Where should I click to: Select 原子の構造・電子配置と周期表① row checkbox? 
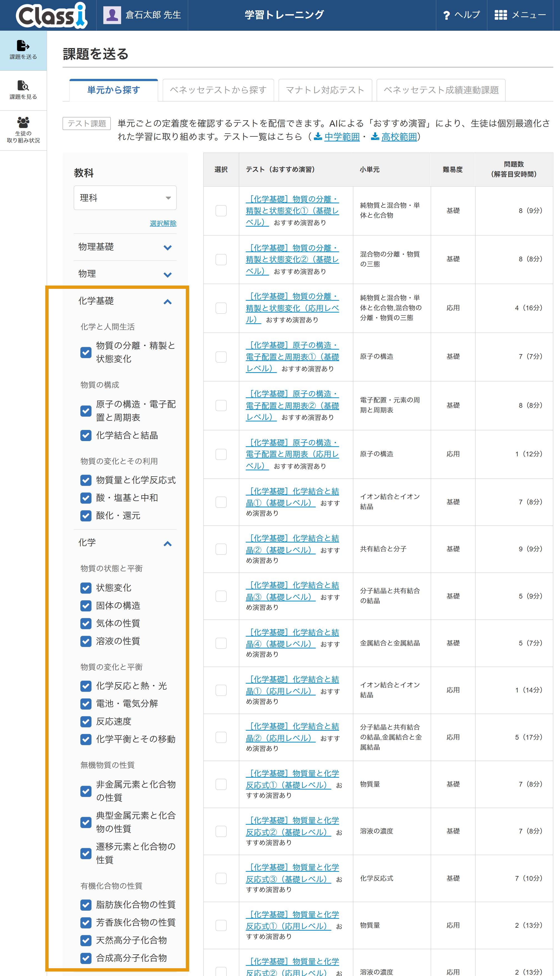pos(221,357)
